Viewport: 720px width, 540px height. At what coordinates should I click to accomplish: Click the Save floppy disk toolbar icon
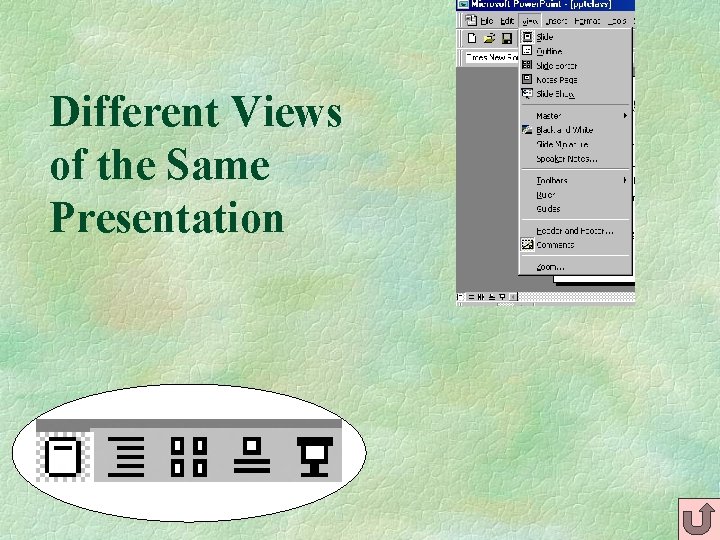[x=507, y=38]
